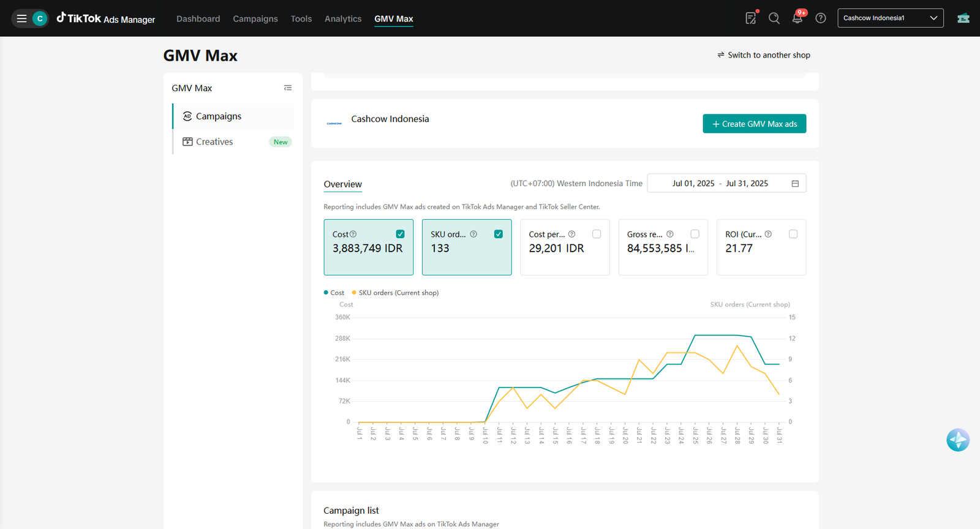Go to the Analytics menu
Image resolution: width=980 pixels, height=529 pixels.
(343, 19)
